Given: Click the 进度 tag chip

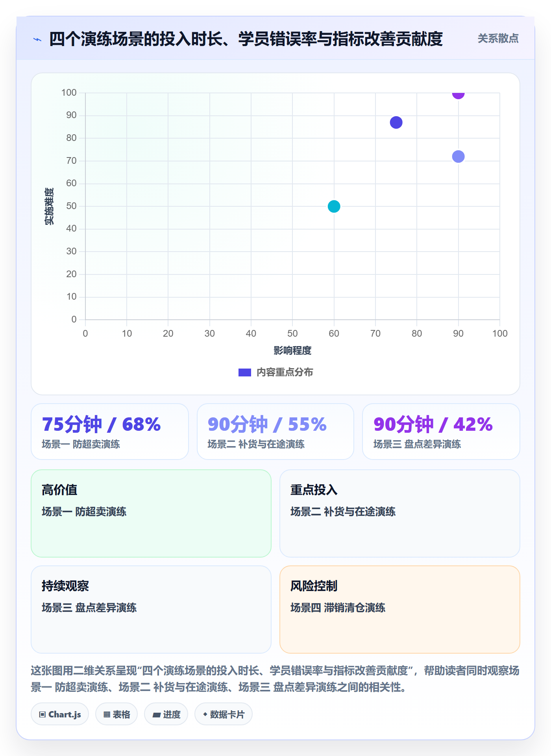Looking at the screenshot, I should tap(166, 714).
